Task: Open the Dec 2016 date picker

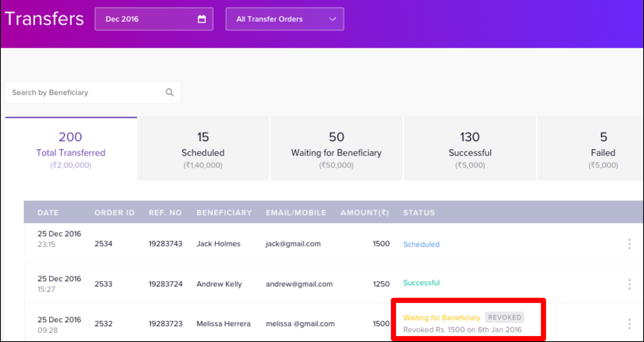Action: (154, 19)
